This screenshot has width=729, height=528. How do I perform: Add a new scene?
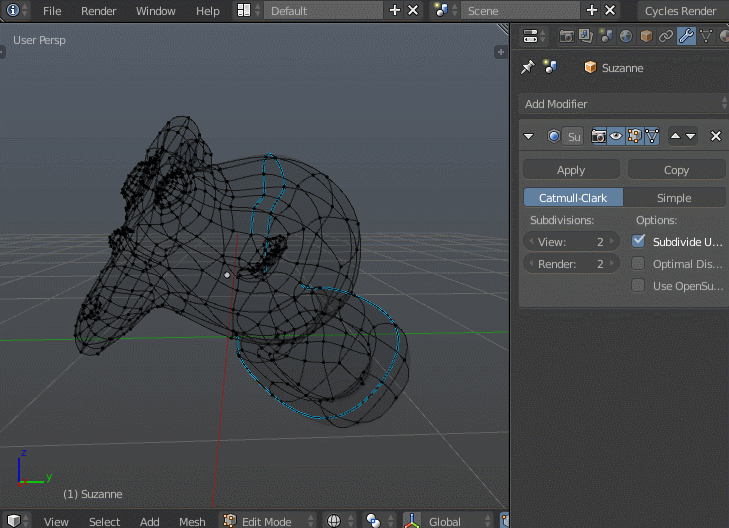click(591, 10)
